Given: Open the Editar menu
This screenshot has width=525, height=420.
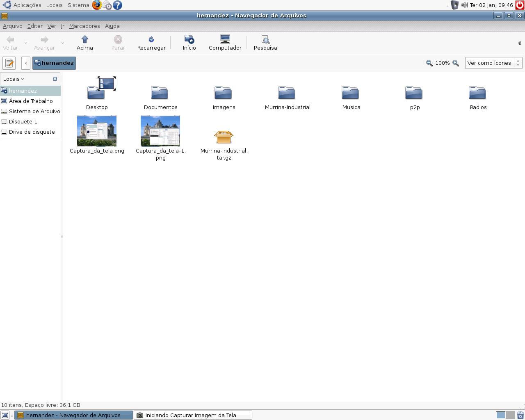Looking at the screenshot, I should [x=35, y=26].
